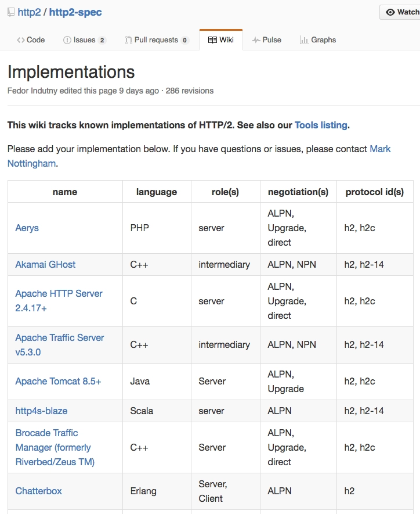
Task: Click the Implementations page heading
Action: (71, 72)
